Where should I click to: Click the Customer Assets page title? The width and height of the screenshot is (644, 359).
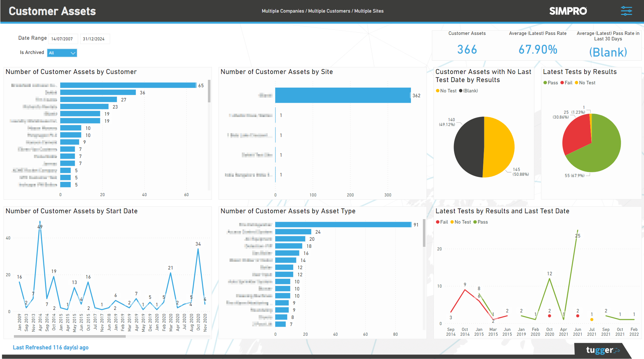point(52,11)
